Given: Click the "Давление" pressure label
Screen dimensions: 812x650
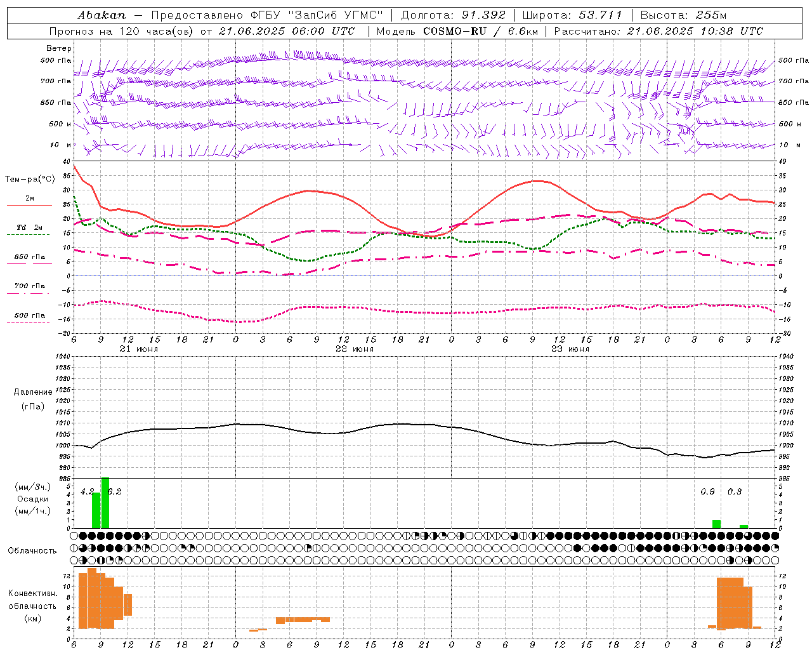Looking at the screenshot, I should click(x=33, y=392).
